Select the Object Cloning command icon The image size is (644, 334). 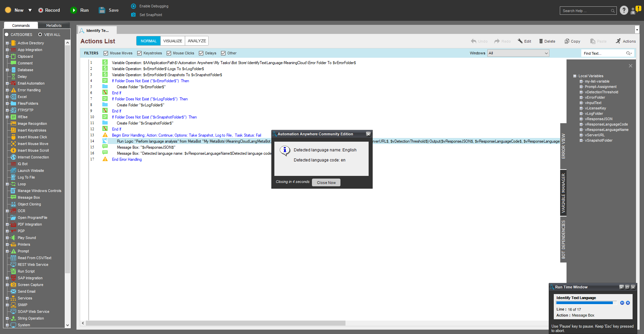click(x=13, y=204)
